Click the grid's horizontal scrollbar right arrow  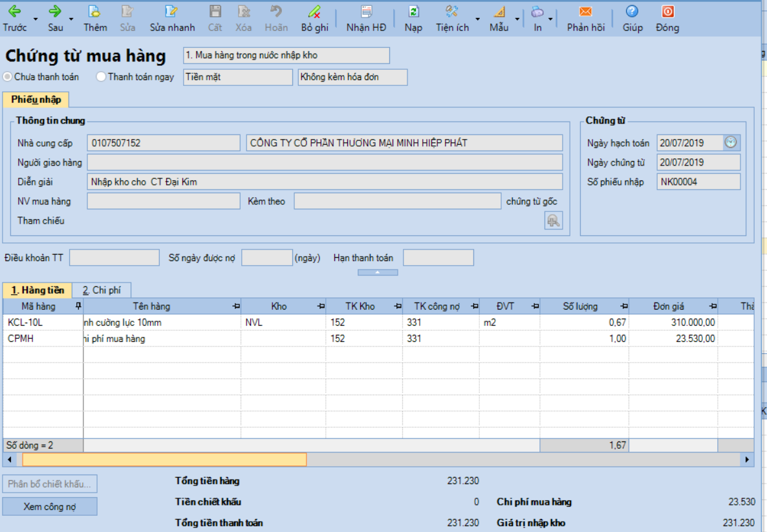pos(748,460)
